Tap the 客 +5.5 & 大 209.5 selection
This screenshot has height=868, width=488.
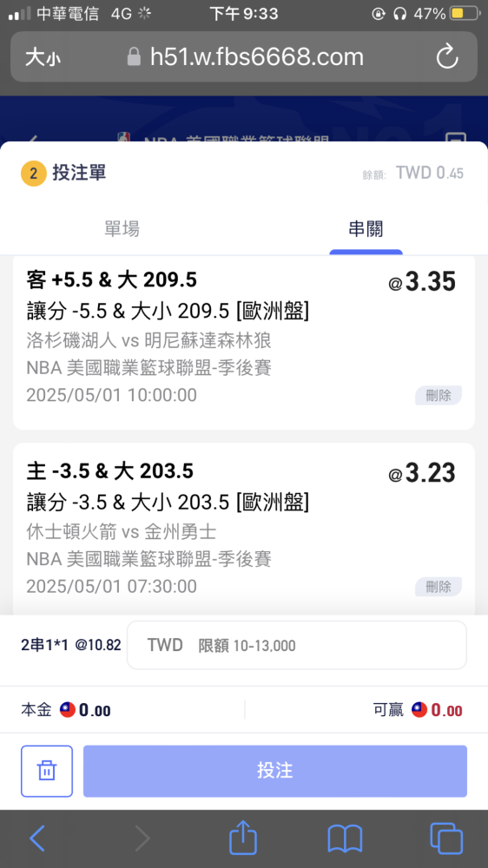coord(111,280)
